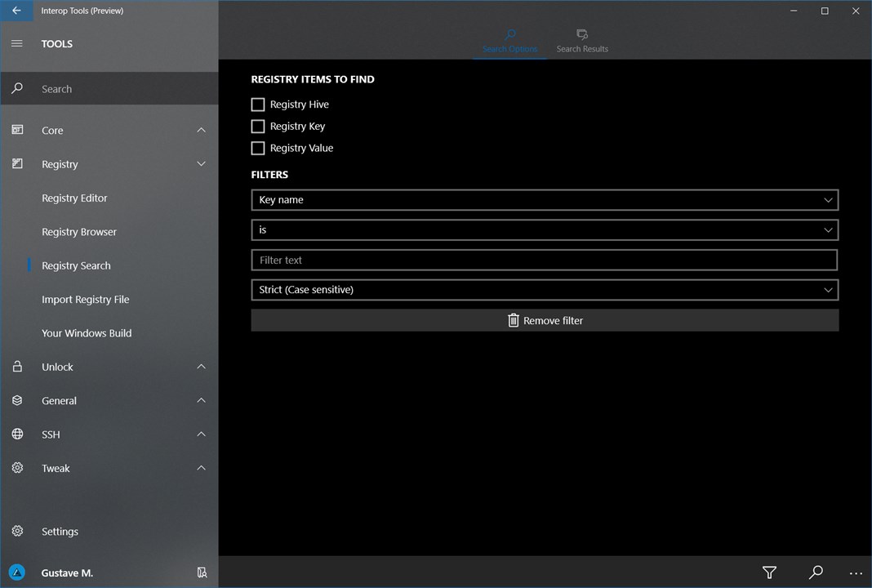Open Import Registry File

pos(85,299)
